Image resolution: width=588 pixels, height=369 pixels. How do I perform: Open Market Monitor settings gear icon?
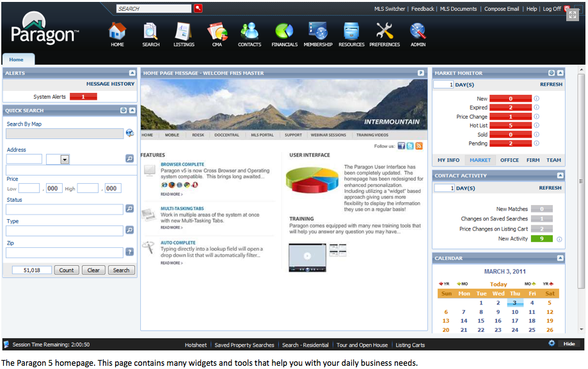pos(552,73)
